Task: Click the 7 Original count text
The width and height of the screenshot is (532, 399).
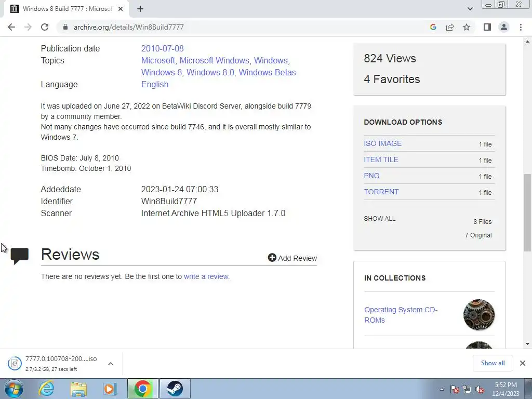Action: click(478, 235)
